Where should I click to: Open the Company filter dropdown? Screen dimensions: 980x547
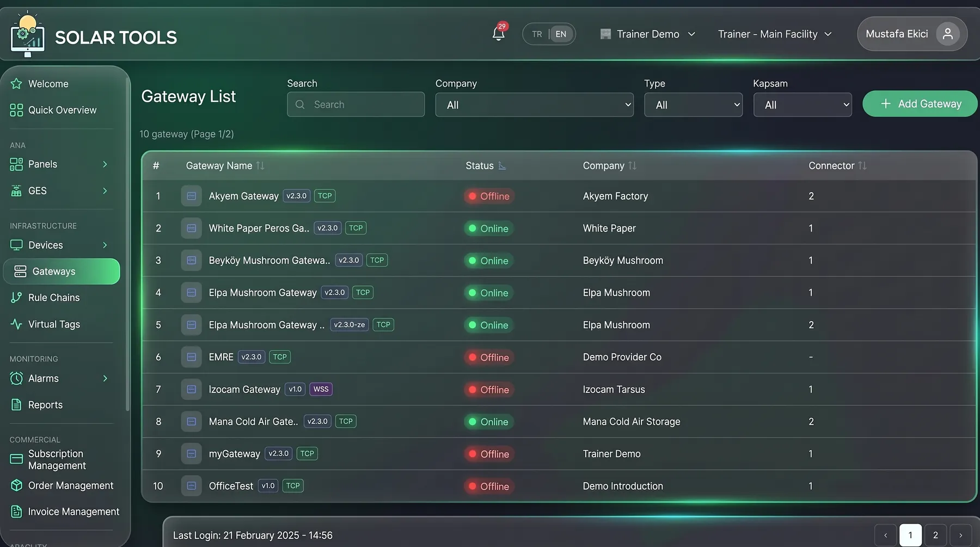tap(535, 105)
